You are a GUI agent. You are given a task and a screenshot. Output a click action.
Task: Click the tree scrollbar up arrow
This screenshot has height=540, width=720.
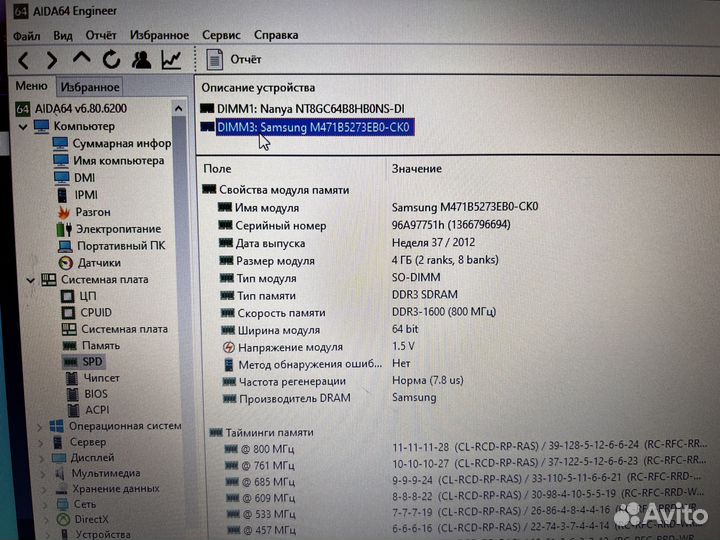(x=179, y=109)
